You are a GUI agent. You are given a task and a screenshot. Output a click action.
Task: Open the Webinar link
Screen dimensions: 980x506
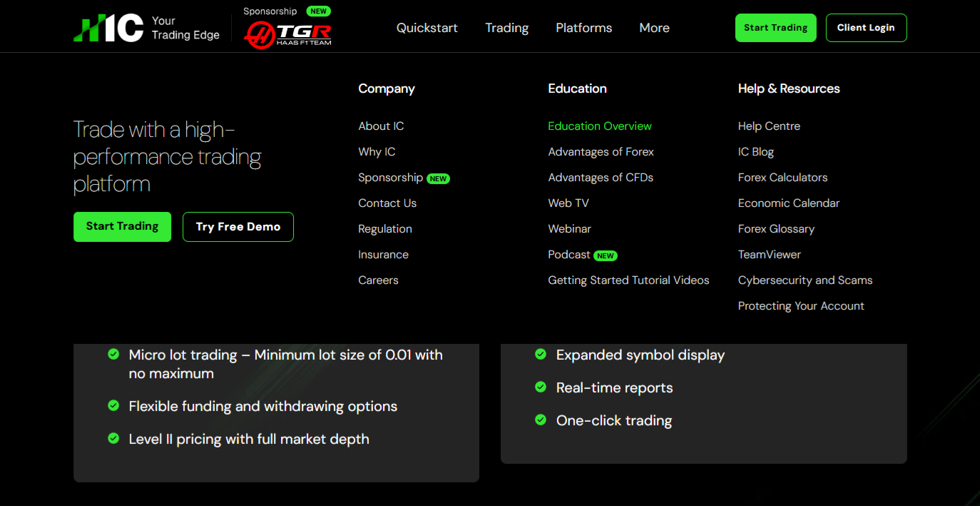click(x=569, y=229)
